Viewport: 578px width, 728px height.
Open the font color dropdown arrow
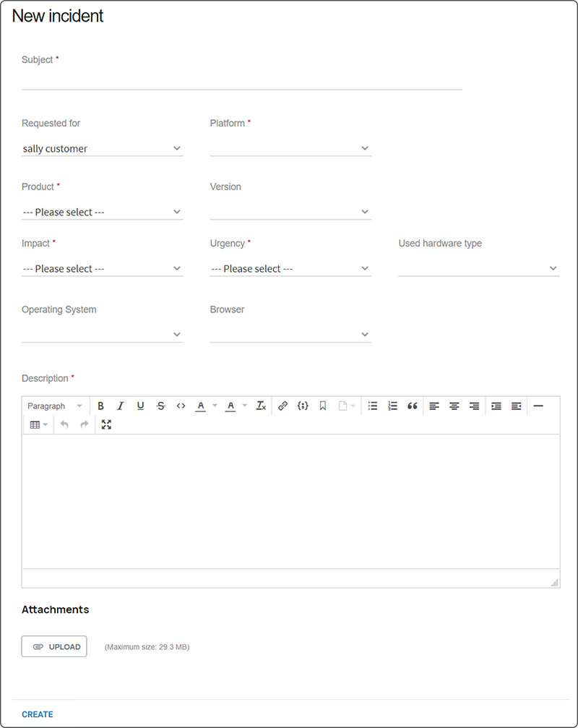click(215, 406)
